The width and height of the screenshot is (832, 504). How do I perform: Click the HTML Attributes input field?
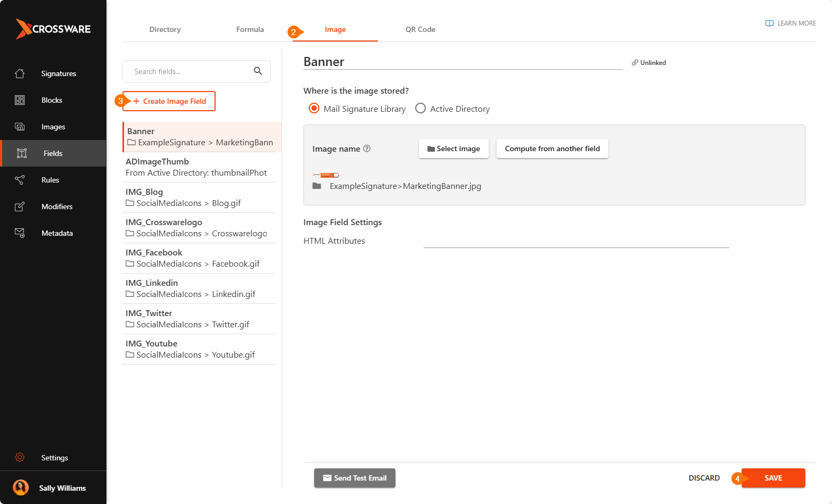[576, 241]
